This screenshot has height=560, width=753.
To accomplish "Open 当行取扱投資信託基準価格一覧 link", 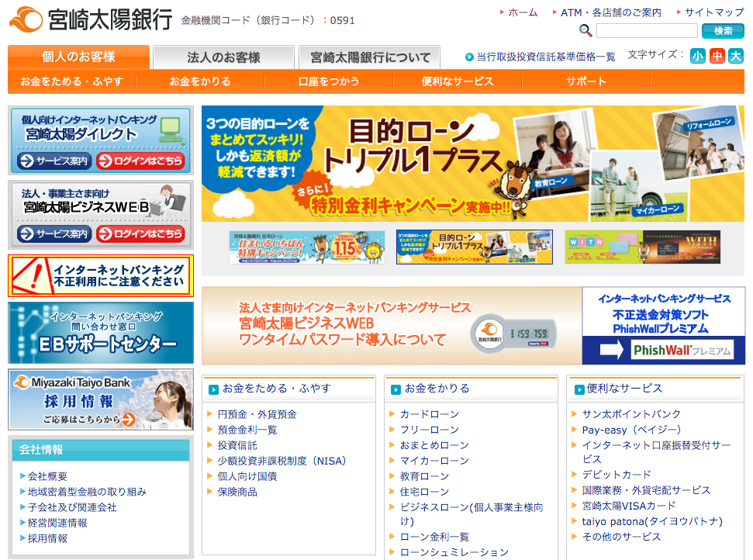I will 545,57.
